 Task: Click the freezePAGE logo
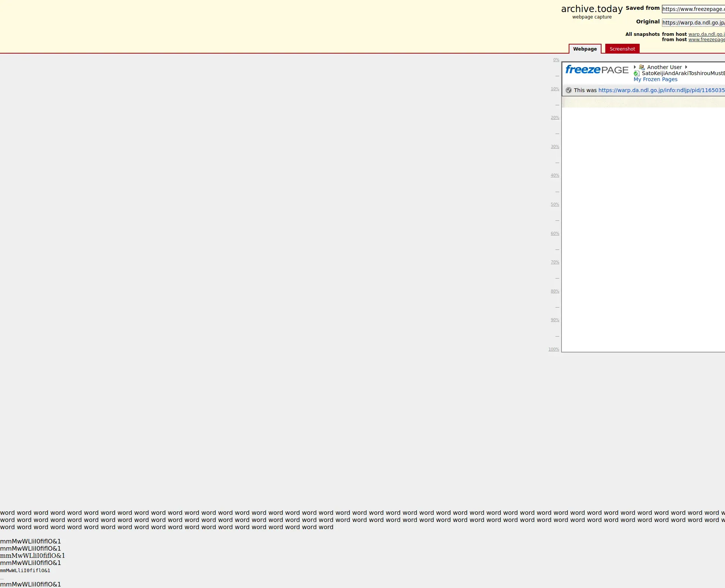pos(597,70)
